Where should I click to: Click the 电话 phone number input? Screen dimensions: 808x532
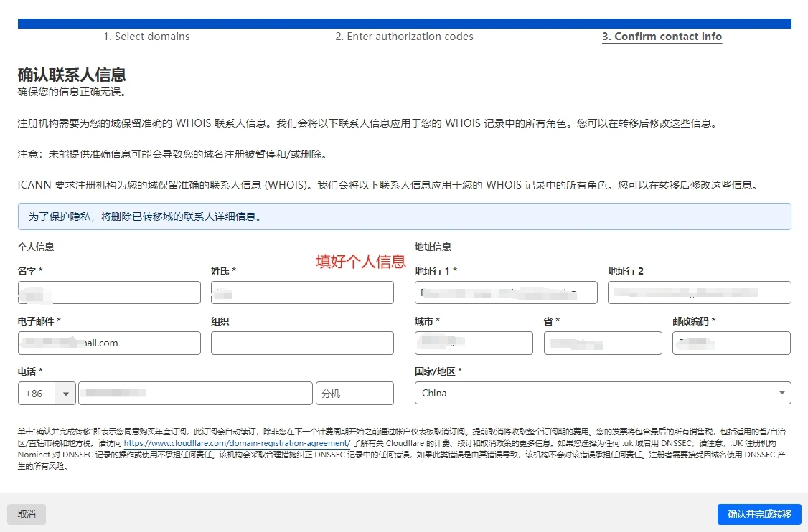tap(195, 394)
